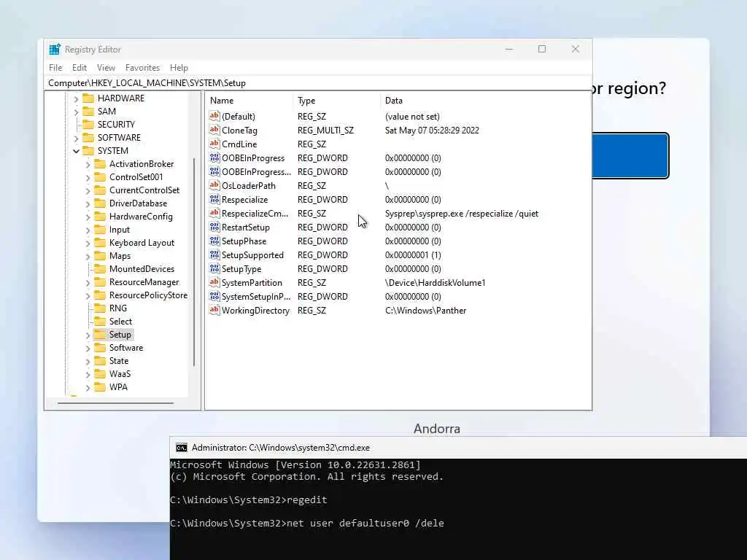Click the OOBEInProgress... truncated value name
This screenshot has width=747, height=560.
(256, 171)
